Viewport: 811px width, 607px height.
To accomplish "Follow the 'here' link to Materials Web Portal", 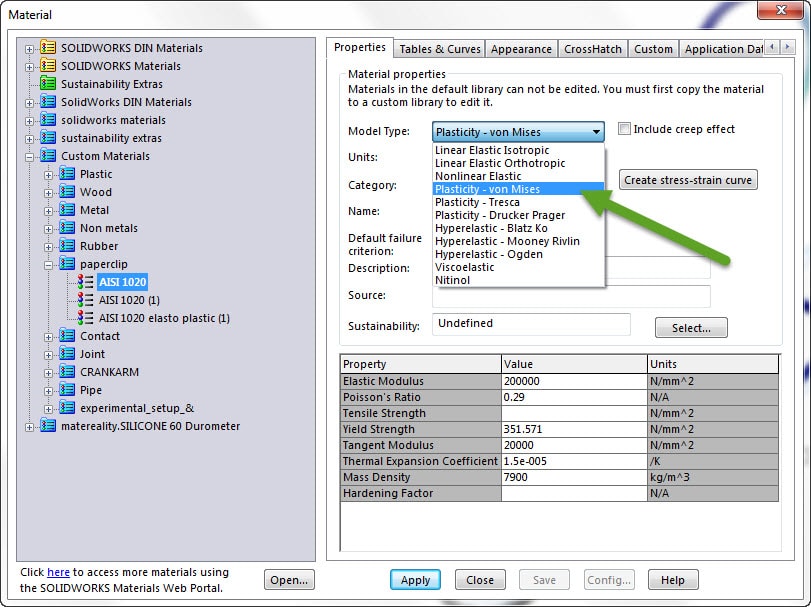I will [x=58, y=573].
